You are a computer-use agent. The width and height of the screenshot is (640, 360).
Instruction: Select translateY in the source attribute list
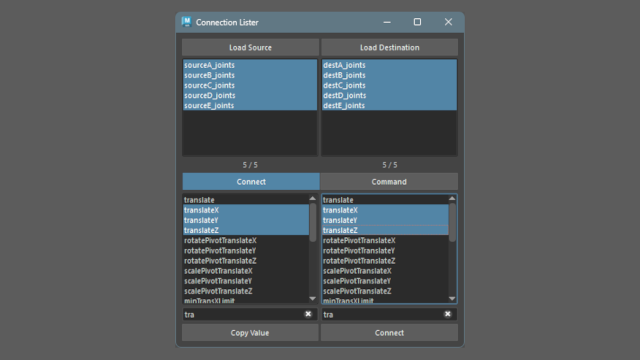click(x=246, y=220)
